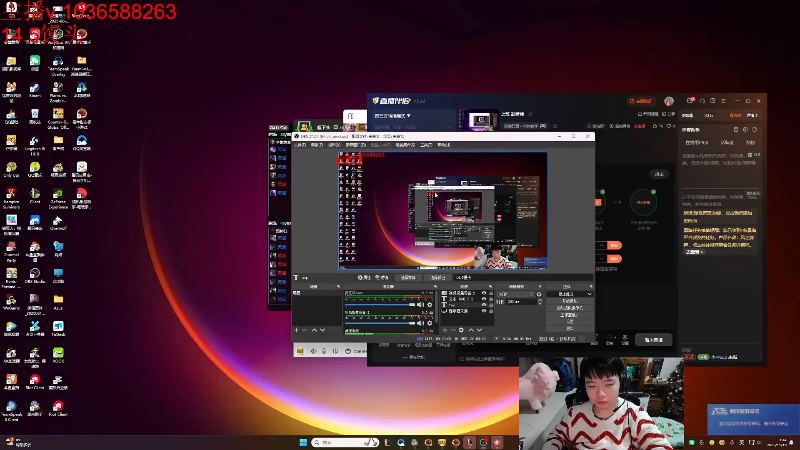Screen dimensions: 800x450
Task: Click the user avatar in 直播伴侣 title bar
Action: point(669,101)
